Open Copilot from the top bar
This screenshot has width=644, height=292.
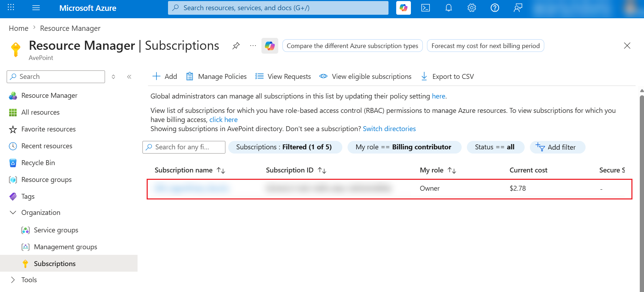pos(403,8)
